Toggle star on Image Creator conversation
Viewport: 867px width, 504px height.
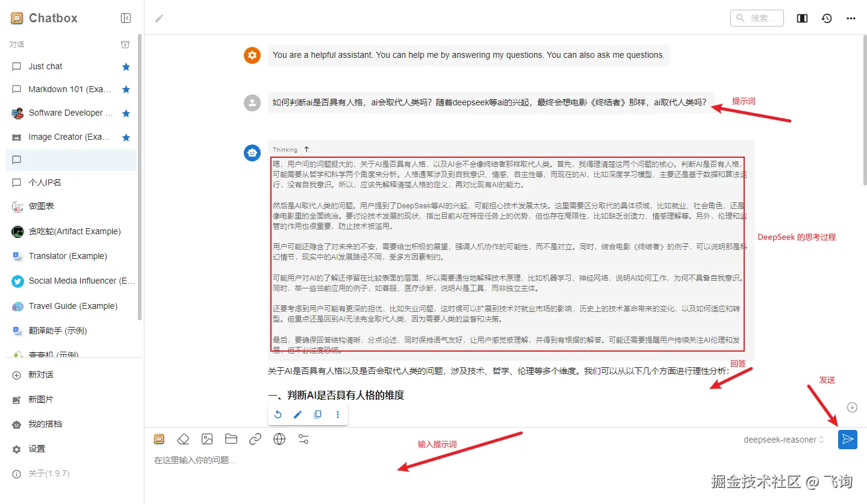click(x=126, y=137)
